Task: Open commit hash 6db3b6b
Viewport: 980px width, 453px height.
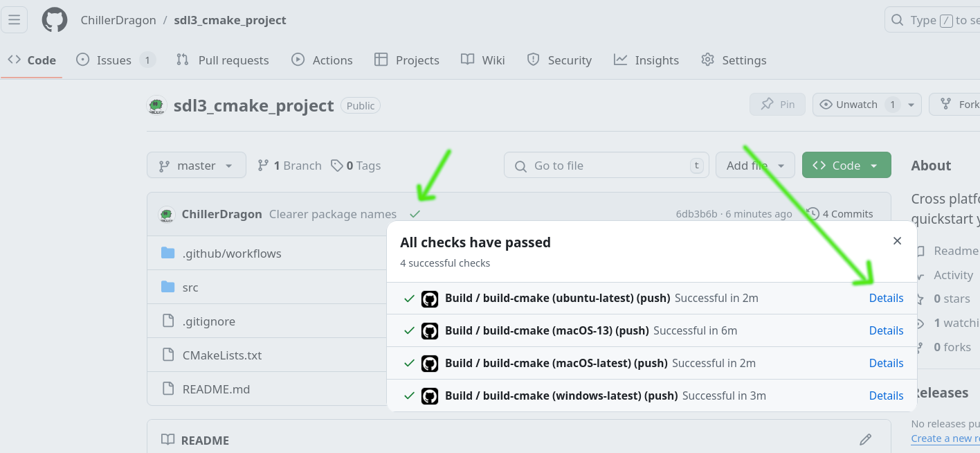Action: (x=696, y=214)
